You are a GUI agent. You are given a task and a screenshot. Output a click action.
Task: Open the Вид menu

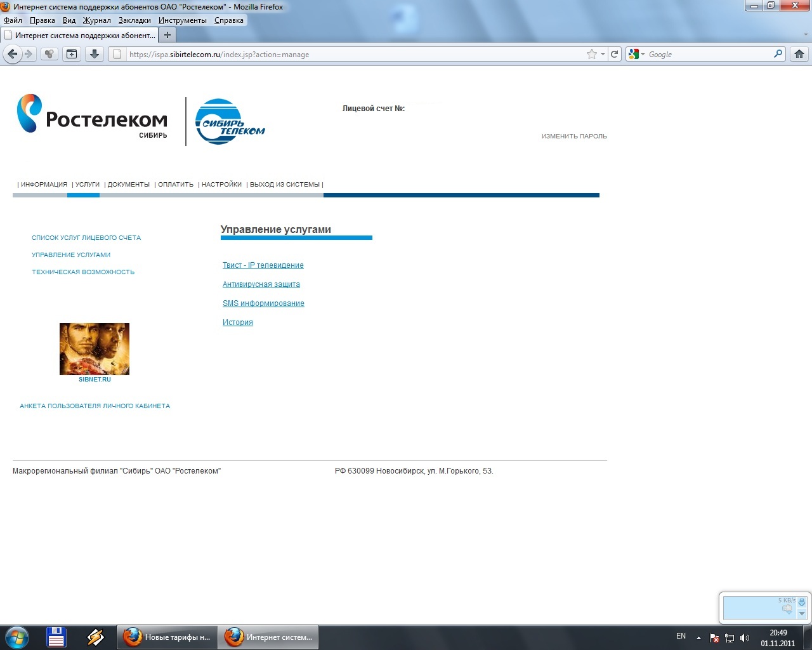pos(69,20)
